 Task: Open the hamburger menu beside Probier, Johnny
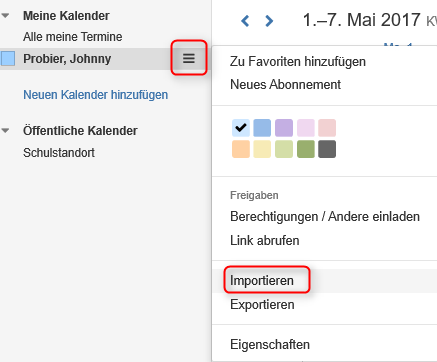189,58
